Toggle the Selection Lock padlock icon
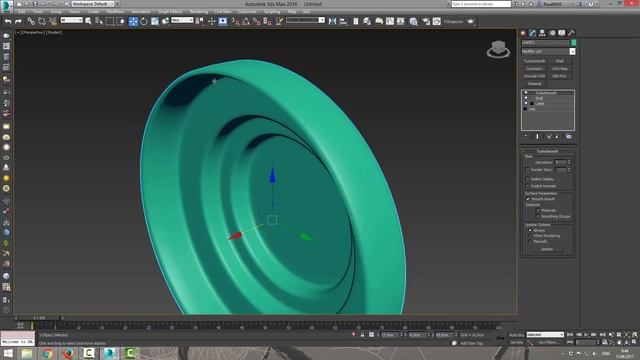640x360 pixels. coord(362,335)
